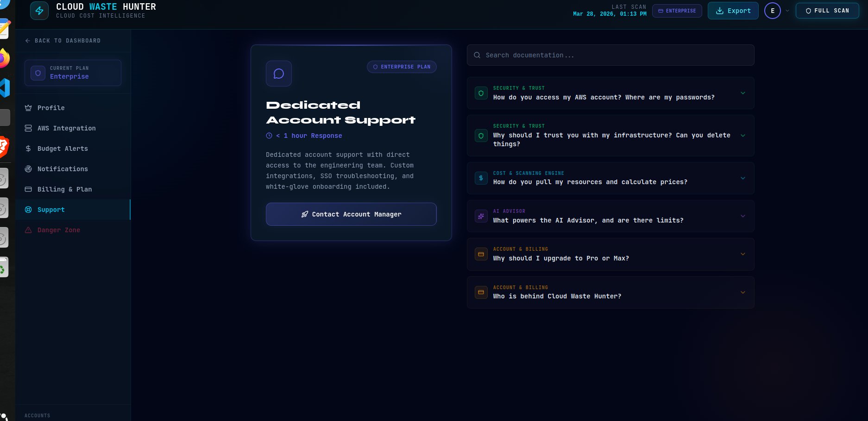Click the Notifications sidebar icon
This screenshot has width=868, height=421.
point(28,169)
